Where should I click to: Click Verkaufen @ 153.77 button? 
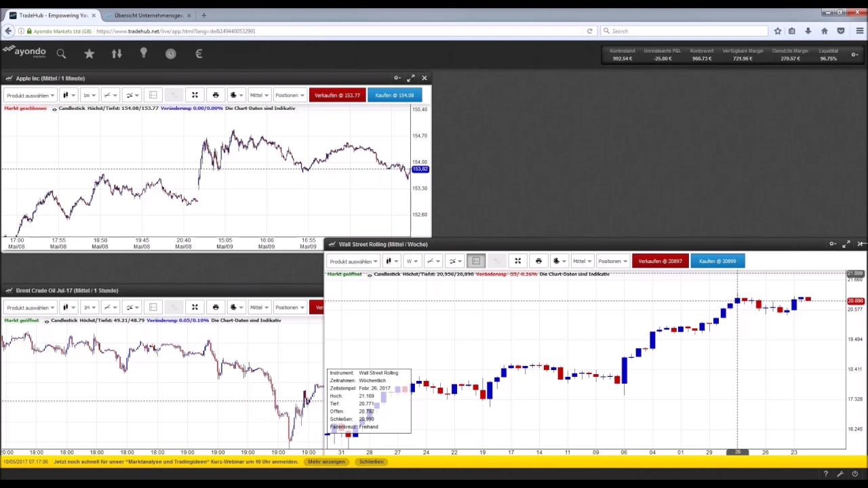click(337, 95)
